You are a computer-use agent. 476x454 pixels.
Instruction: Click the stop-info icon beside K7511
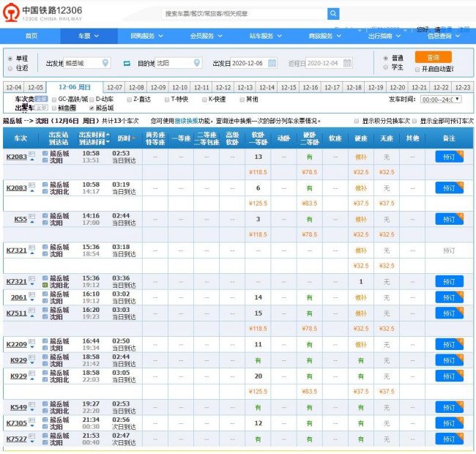point(32,310)
